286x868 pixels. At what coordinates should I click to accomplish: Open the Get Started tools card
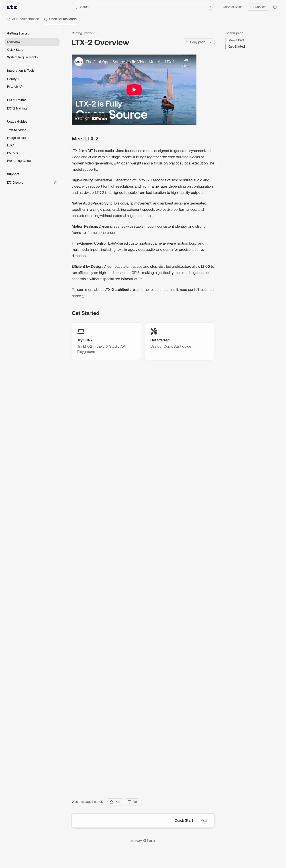(180, 341)
